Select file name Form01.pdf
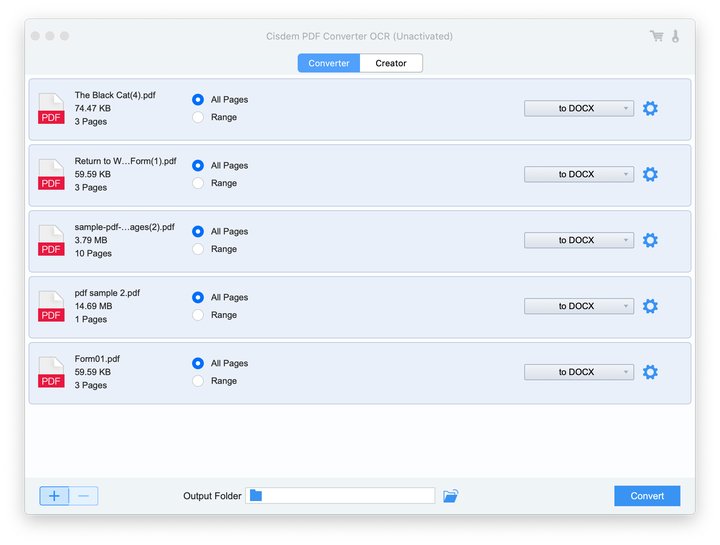 click(x=97, y=359)
